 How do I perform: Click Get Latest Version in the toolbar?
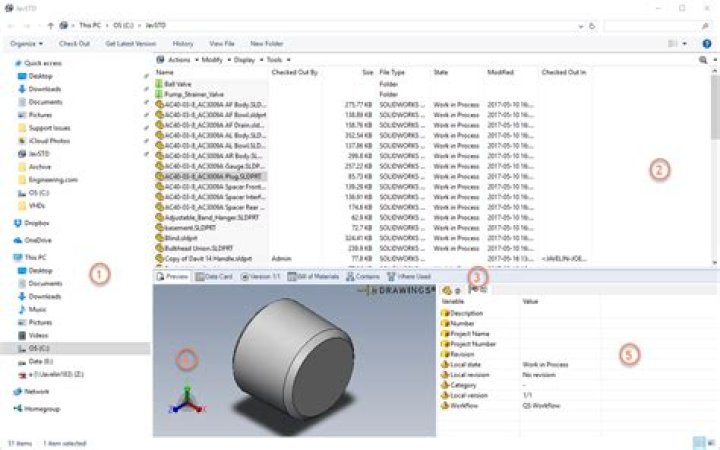[130, 44]
